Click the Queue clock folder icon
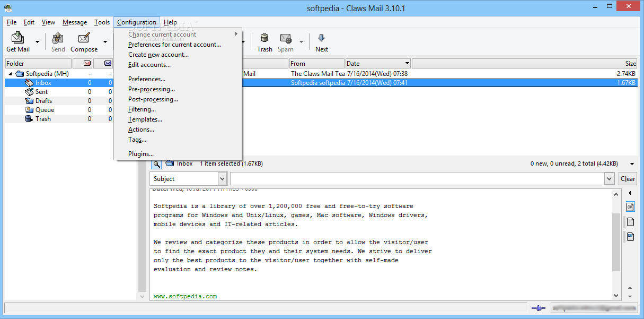644x319 pixels. tap(29, 110)
